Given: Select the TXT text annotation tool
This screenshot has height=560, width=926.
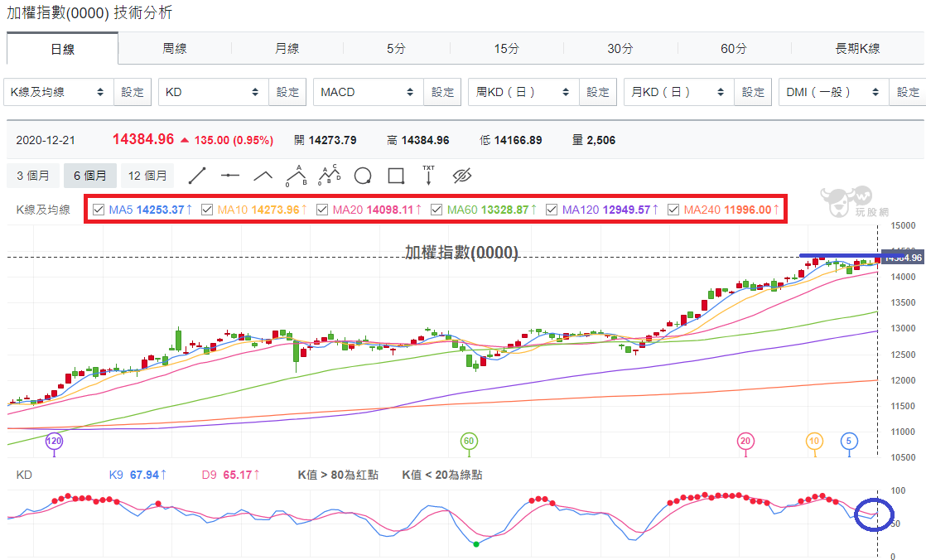Looking at the screenshot, I should pyautogui.click(x=429, y=176).
